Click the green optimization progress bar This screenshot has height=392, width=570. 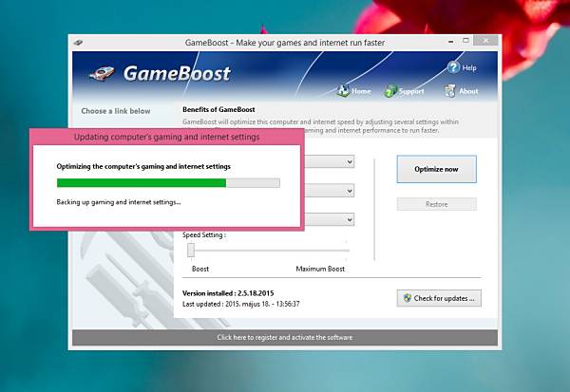click(168, 183)
